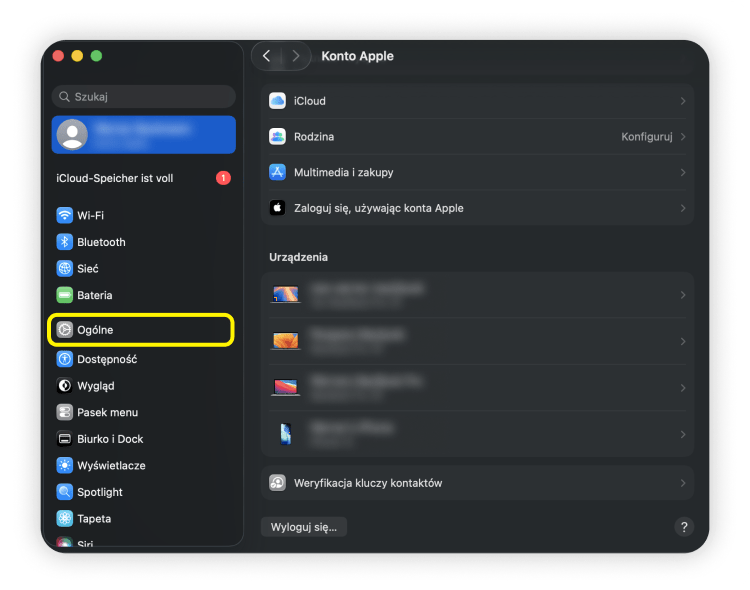This screenshot has height=590, width=750.
Task: Click the Weryfikacja kluczy kontaktów icon
Action: point(277,483)
